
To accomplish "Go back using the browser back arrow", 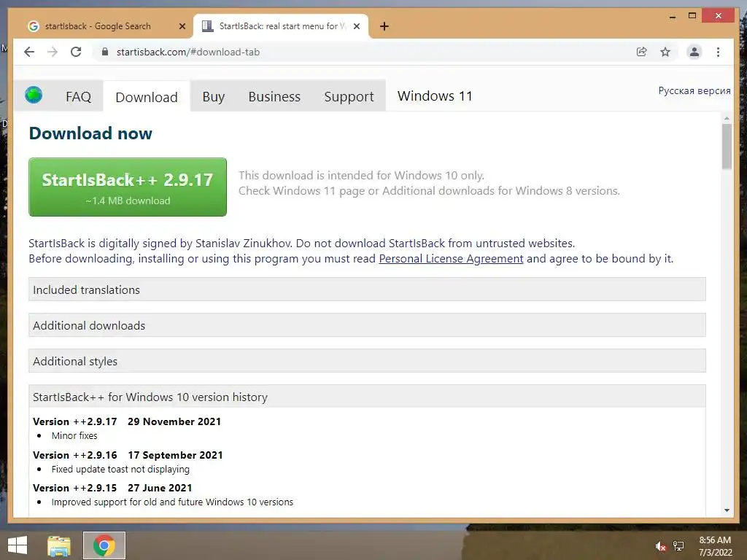I will click(x=29, y=52).
